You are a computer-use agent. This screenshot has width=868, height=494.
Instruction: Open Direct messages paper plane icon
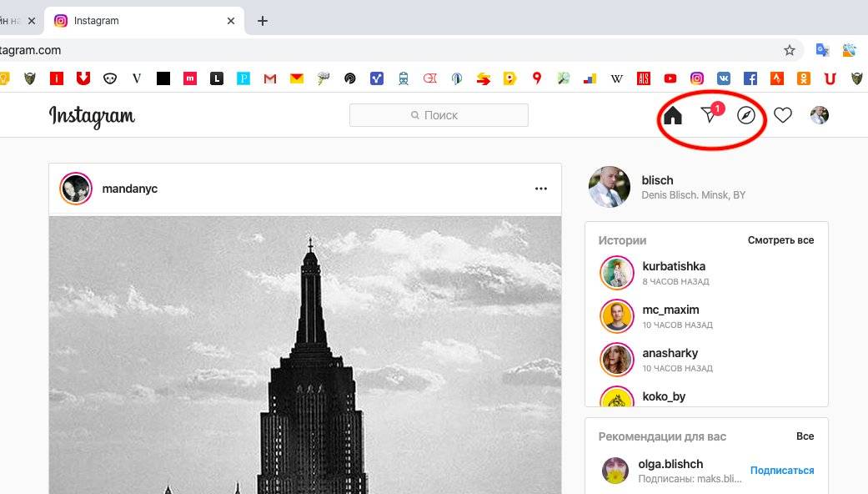click(709, 115)
